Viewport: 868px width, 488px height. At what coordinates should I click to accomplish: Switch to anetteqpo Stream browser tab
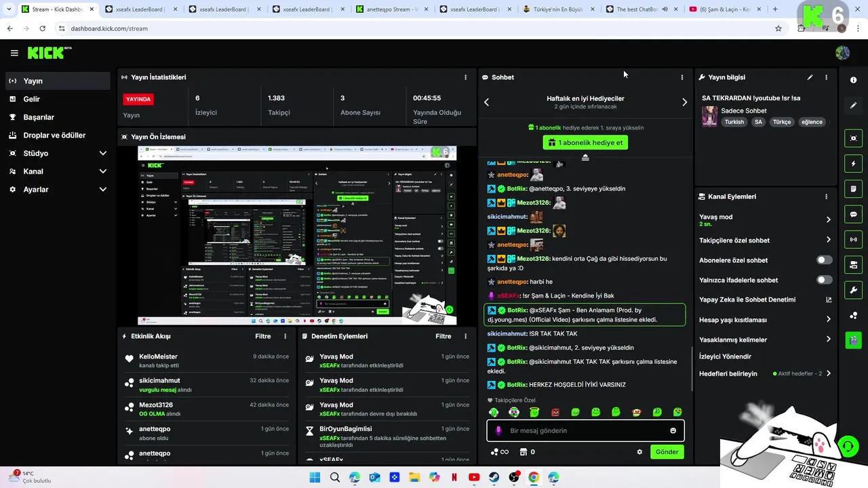[x=391, y=9]
